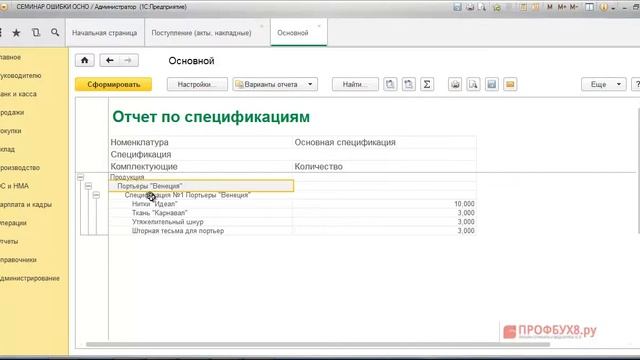Open the info icon in title bar
The height and width of the screenshot is (360, 640).
(x=604, y=7)
